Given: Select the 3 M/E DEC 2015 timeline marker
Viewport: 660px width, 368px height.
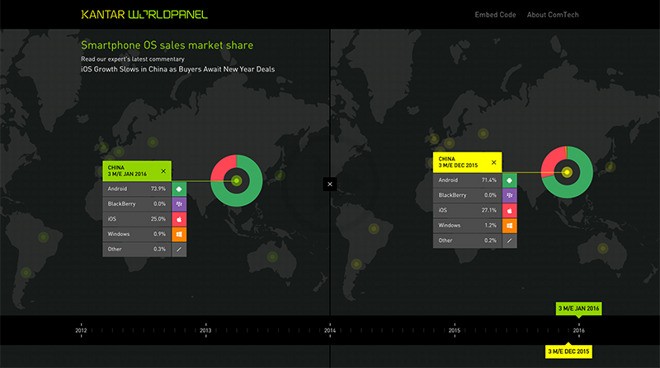Looking at the screenshot, I should [x=569, y=352].
